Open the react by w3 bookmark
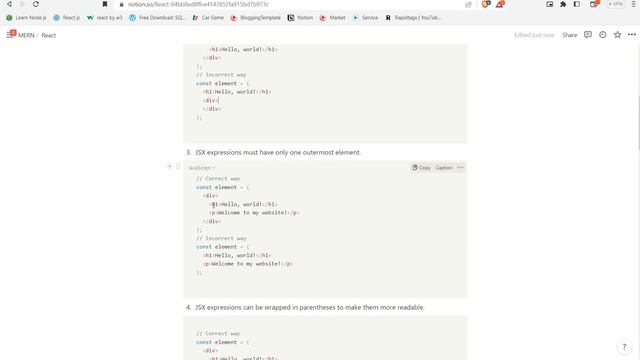640x360 pixels. 105,18
